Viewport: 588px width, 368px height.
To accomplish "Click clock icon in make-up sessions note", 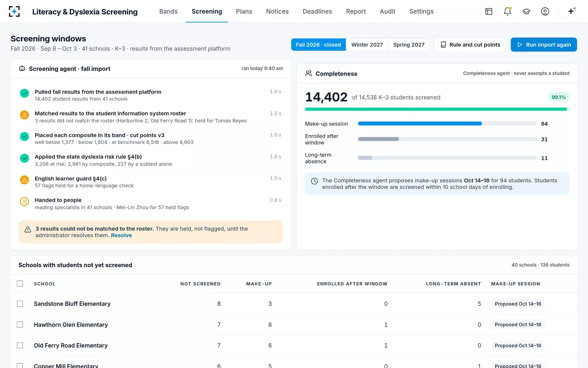I will (x=314, y=181).
